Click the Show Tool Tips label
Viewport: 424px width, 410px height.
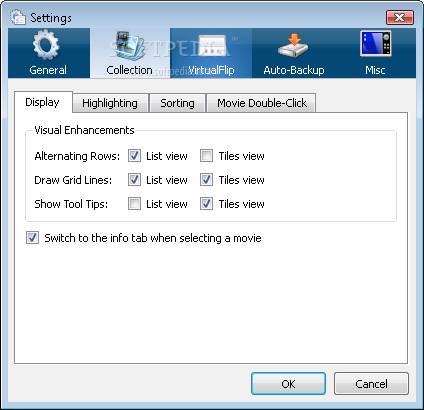71,204
